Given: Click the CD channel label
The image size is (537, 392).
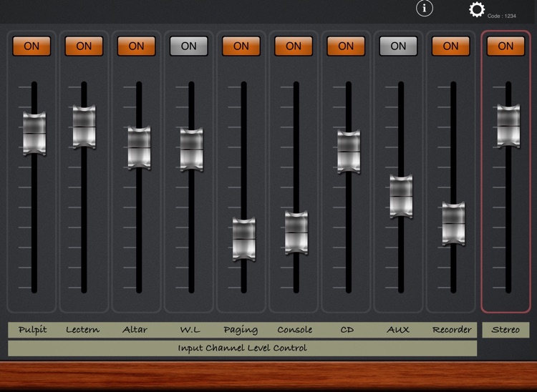Looking at the screenshot, I should [347, 330].
